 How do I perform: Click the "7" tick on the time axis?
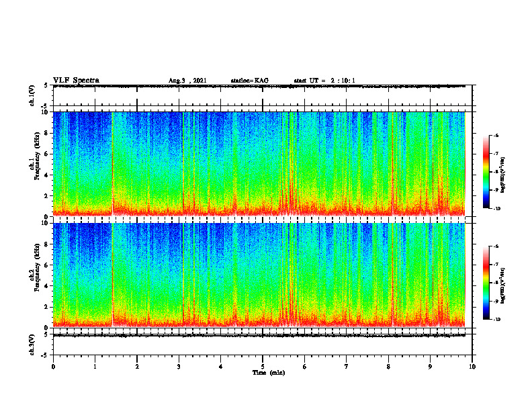tap(347, 367)
